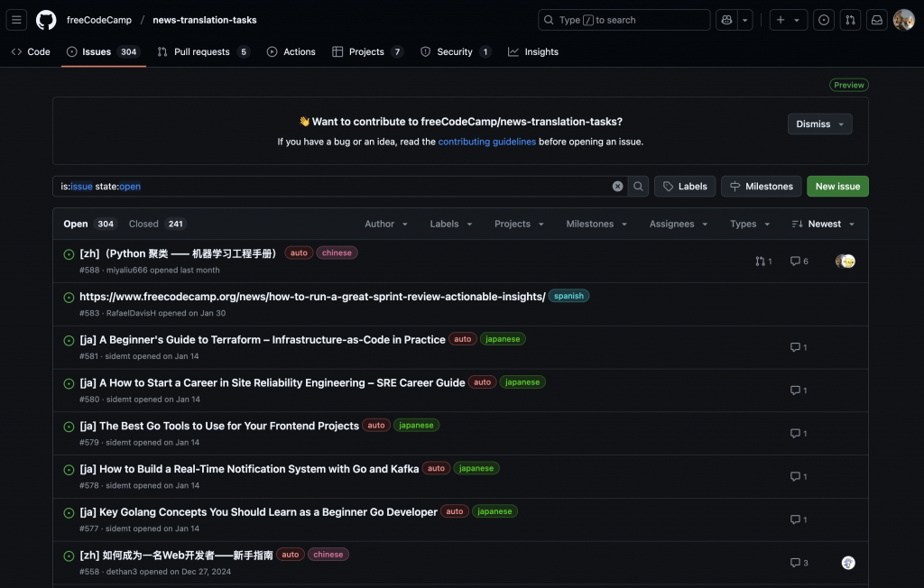Click the chinese label on issue #588

click(x=337, y=253)
